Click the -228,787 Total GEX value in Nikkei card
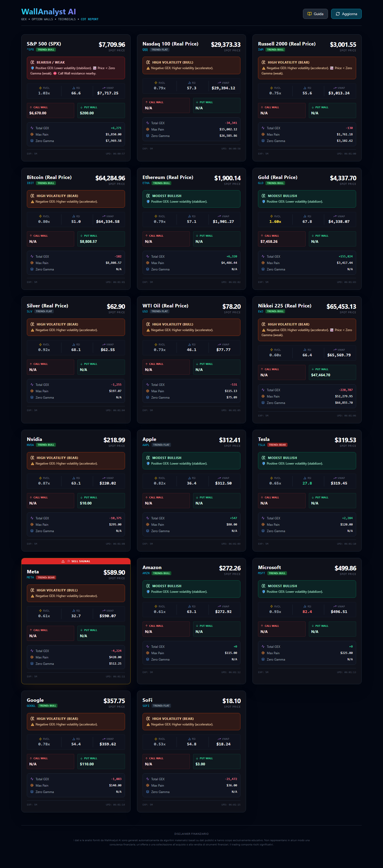383x868 pixels. [x=345, y=390]
